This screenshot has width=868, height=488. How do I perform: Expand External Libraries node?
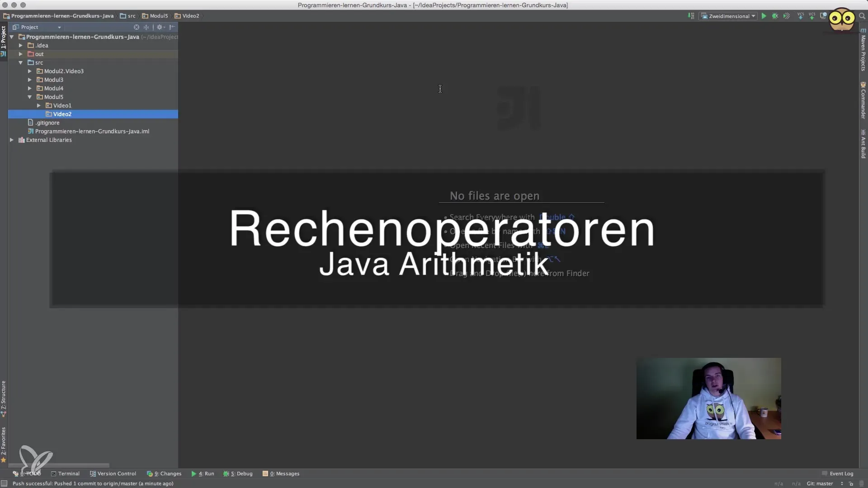pos(12,140)
